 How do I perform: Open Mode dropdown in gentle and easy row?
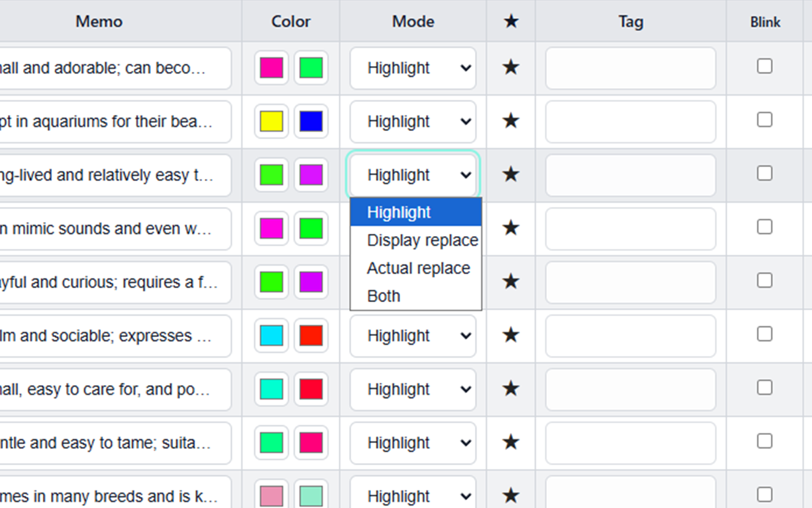[413, 443]
